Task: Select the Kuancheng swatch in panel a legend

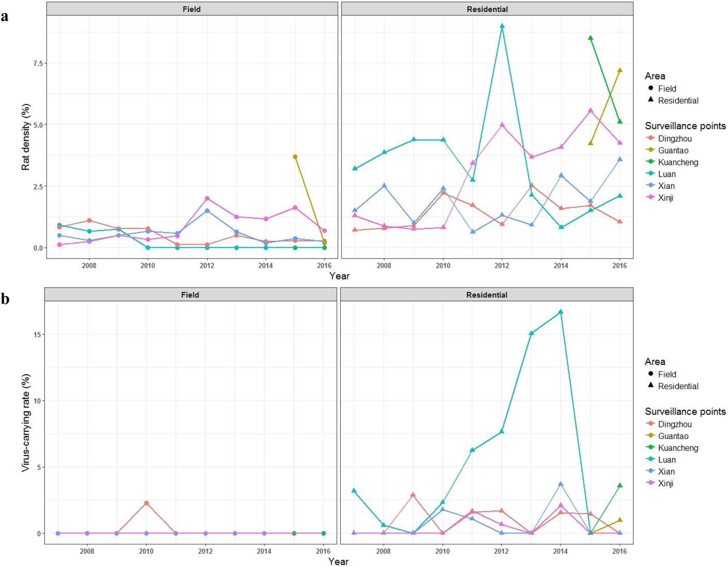Action: click(651, 162)
